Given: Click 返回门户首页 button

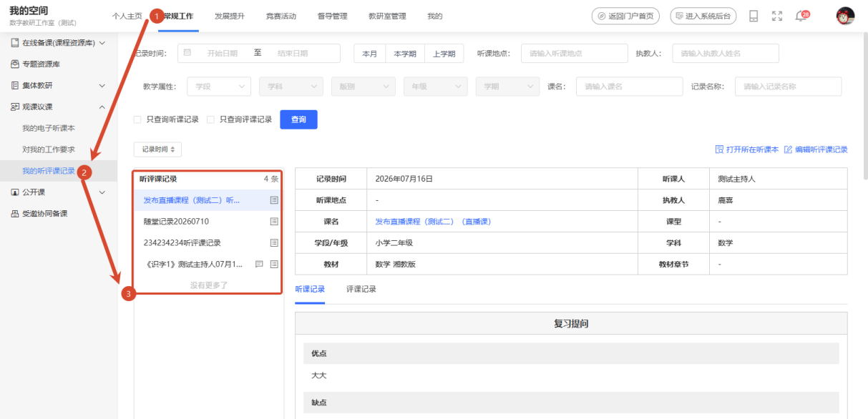Looking at the screenshot, I should (626, 16).
